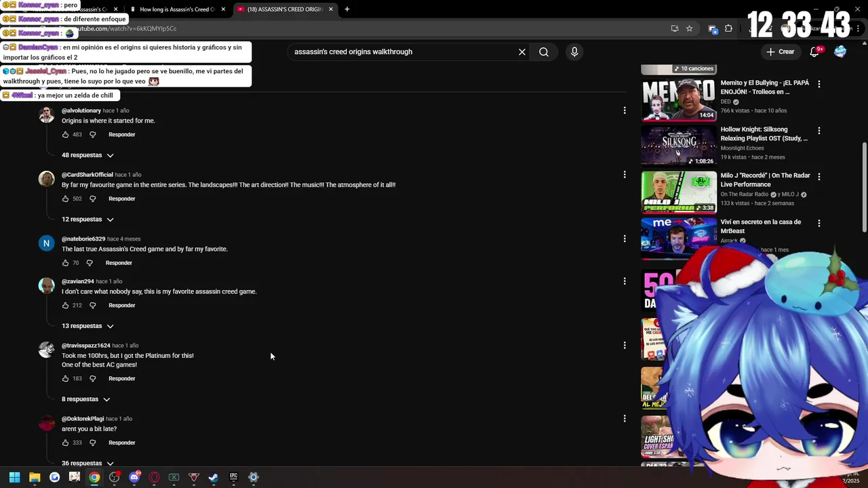
Task: Expand 48 respuestas under @alvolutionary
Action: point(87,155)
